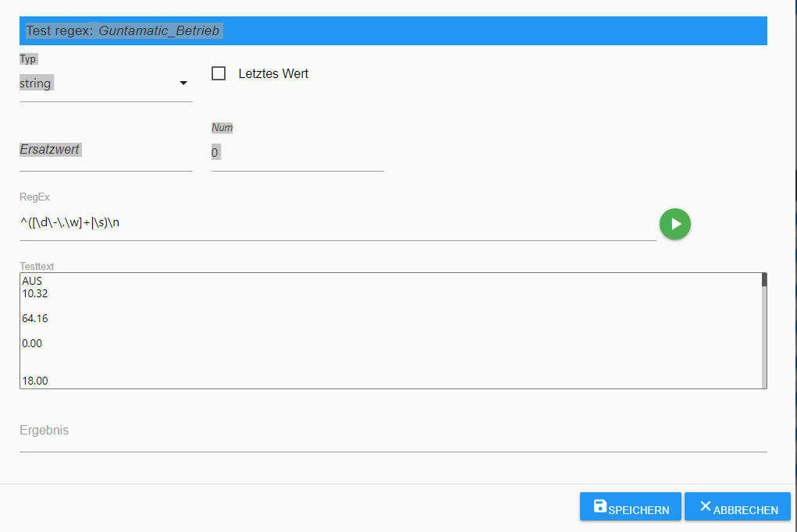Click the 10.32 line in Testtext
Image resolution: width=797 pixels, height=532 pixels.
[x=35, y=294]
